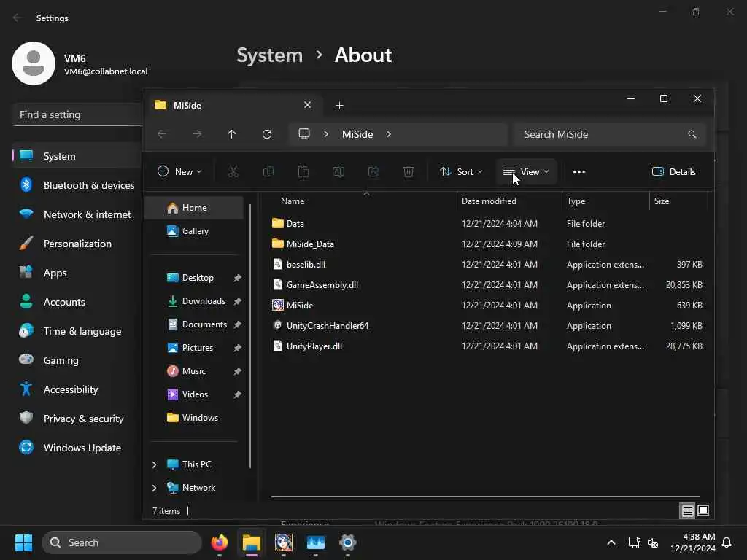Click the Cut scissors icon in Explorer toolbar
This screenshot has width=747, height=560.
233,172
